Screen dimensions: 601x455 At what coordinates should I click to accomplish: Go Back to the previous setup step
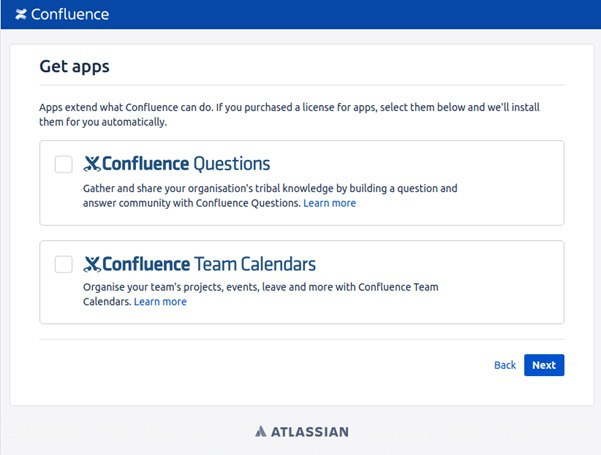point(505,365)
